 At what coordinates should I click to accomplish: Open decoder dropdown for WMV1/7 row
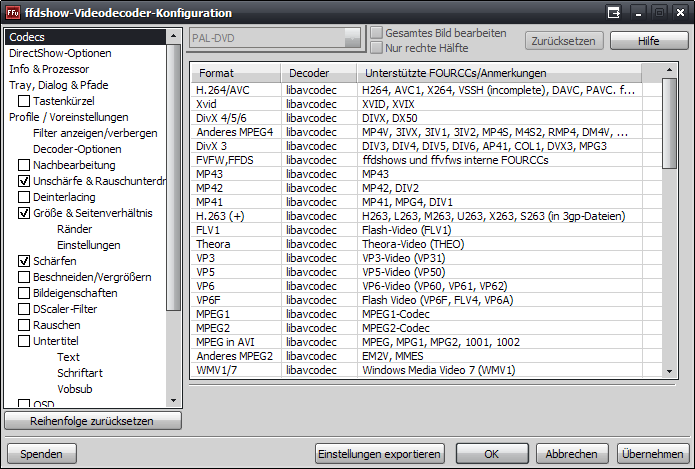coord(319,370)
